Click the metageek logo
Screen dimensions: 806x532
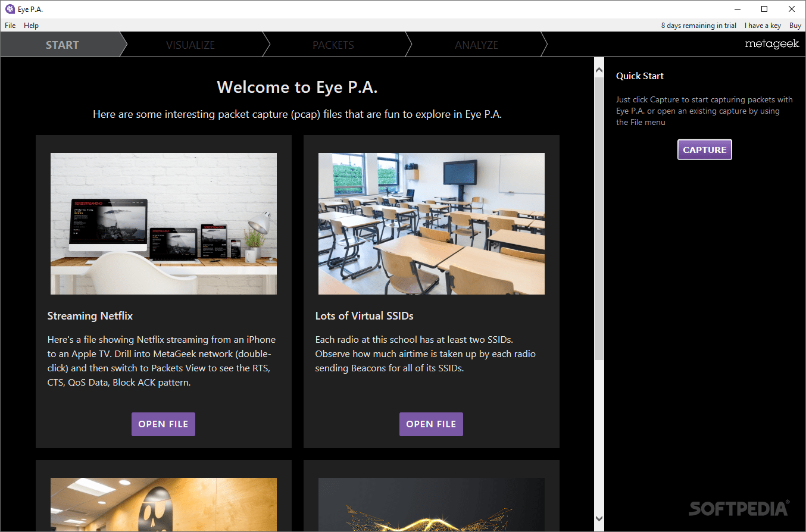[x=771, y=45]
